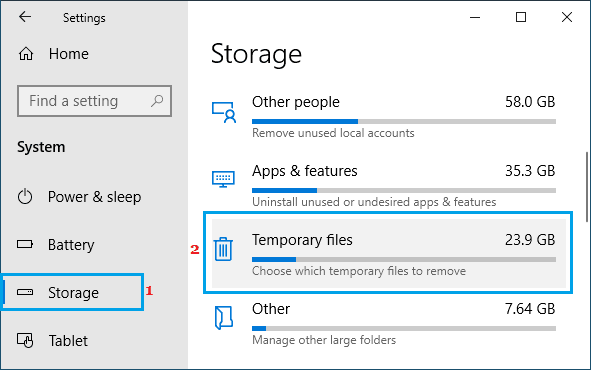Close the Settings window
The width and height of the screenshot is (591, 370).
coord(567,17)
